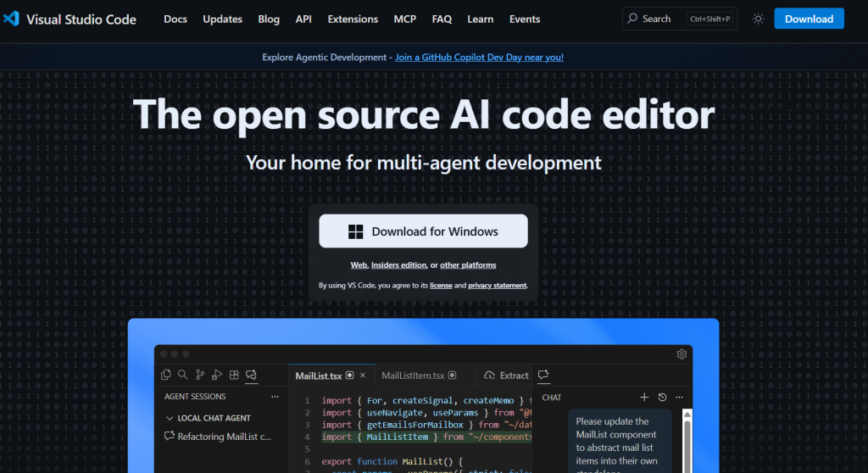
Task: Switch to the MailListItem.tsx tab
Action: click(x=413, y=376)
